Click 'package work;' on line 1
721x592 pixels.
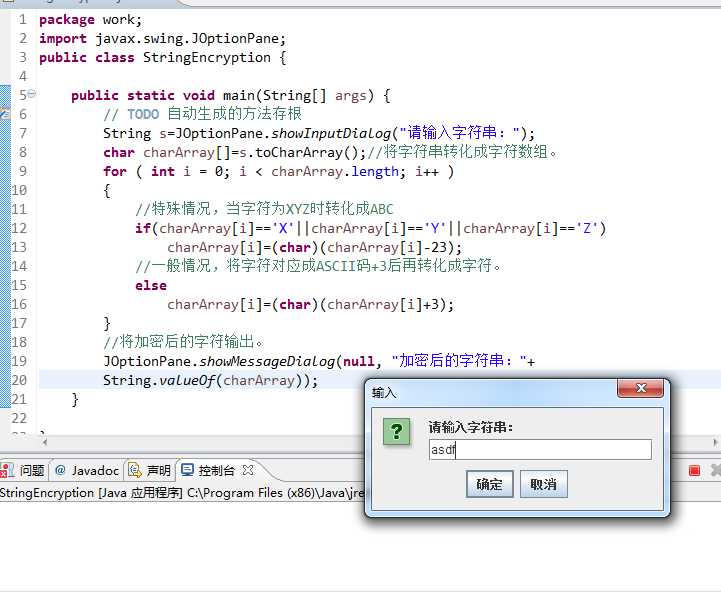pyautogui.click(x=91, y=20)
